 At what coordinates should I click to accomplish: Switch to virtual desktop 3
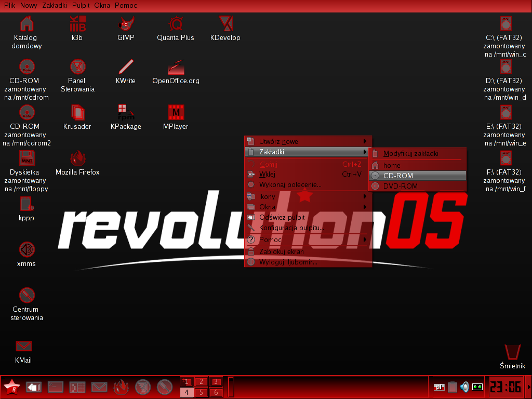click(x=216, y=382)
